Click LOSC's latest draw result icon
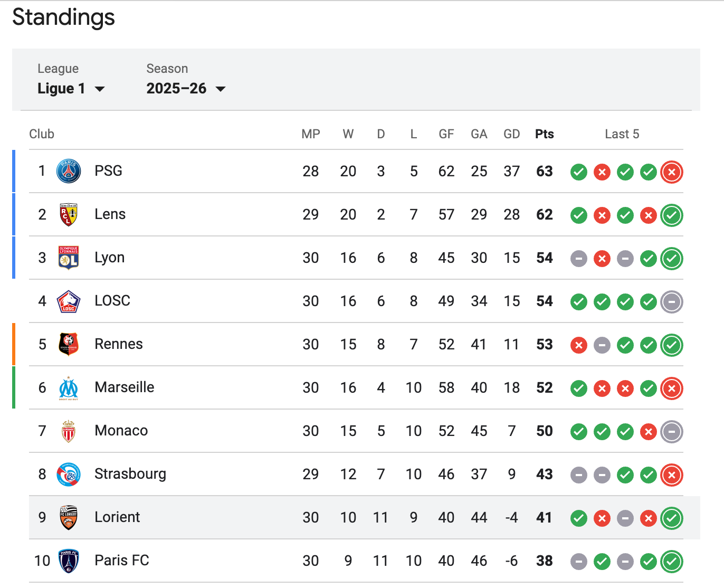724x588 pixels. tap(672, 301)
